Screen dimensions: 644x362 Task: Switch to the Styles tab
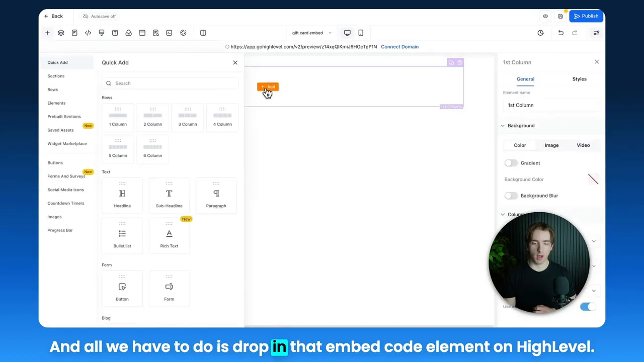point(579,79)
